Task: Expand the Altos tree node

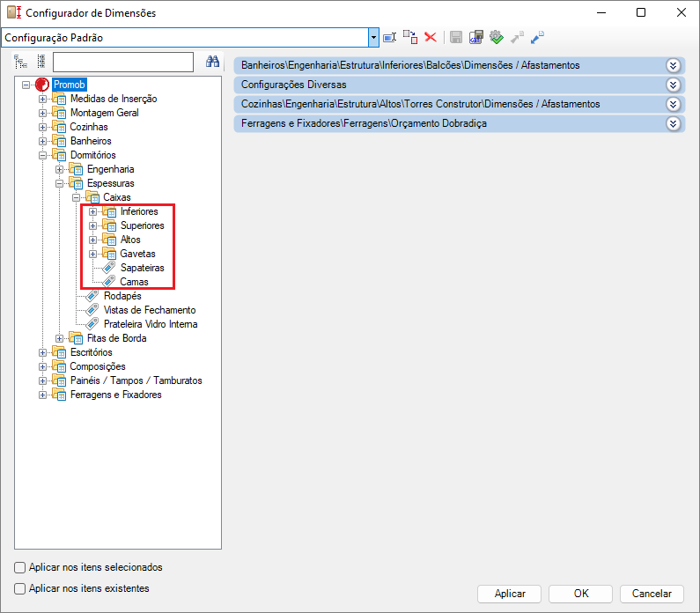Action: click(x=92, y=240)
